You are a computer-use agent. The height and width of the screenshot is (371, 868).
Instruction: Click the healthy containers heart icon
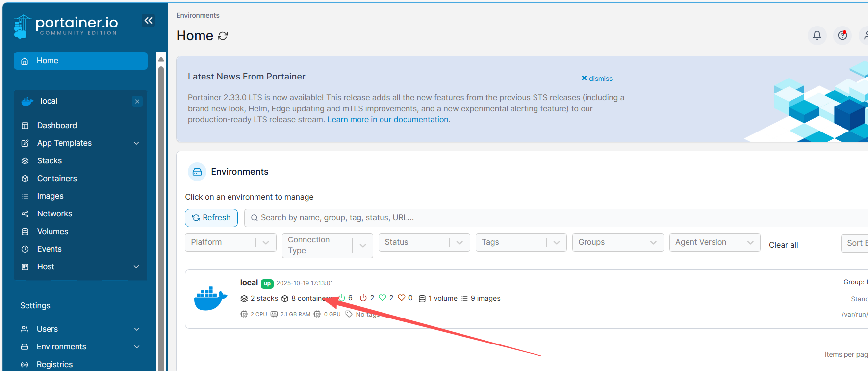[383, 298]
